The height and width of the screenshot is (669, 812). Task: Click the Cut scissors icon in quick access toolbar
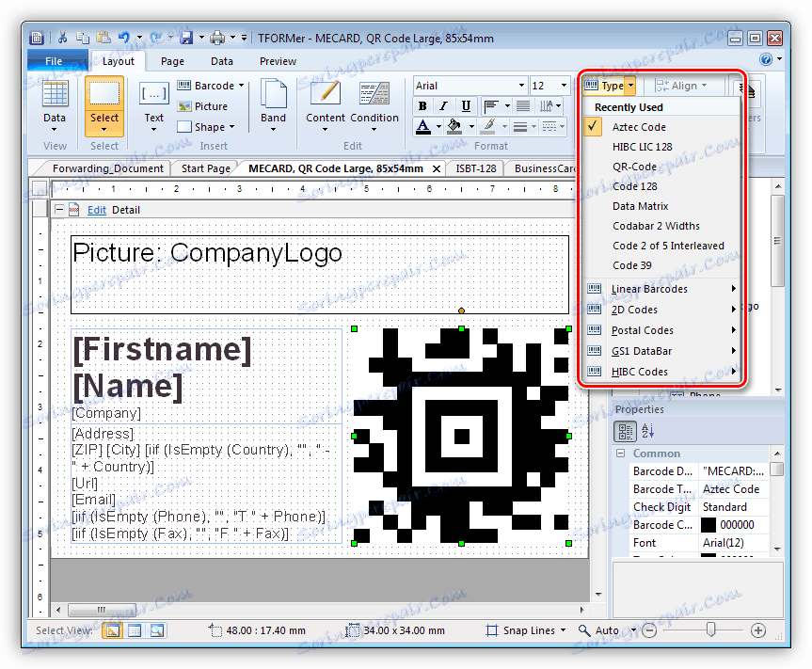pyautogui.click(x=63, y=38)
